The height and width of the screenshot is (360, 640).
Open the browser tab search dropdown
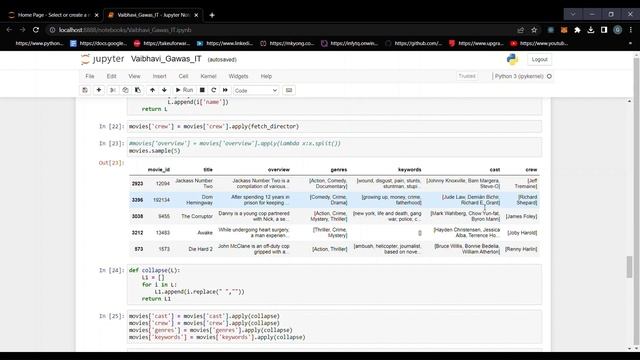point(573,14)
